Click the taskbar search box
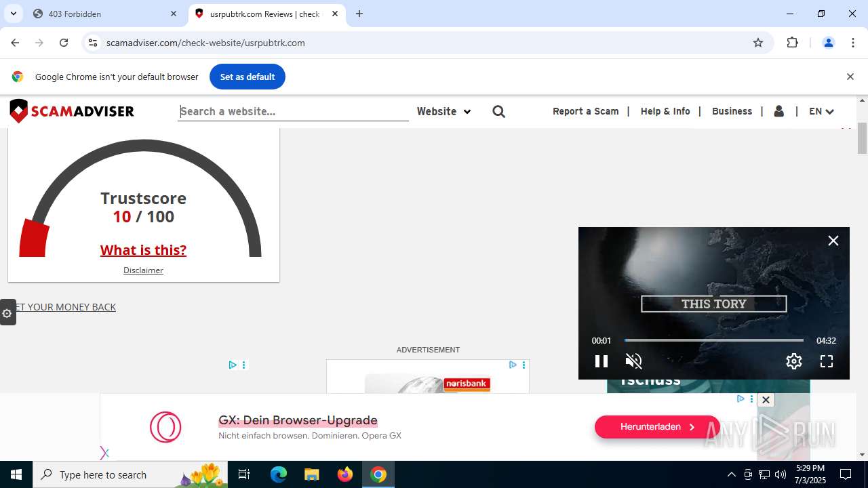The width and height of the screenshot is (868, 488). tap(132, 474)
